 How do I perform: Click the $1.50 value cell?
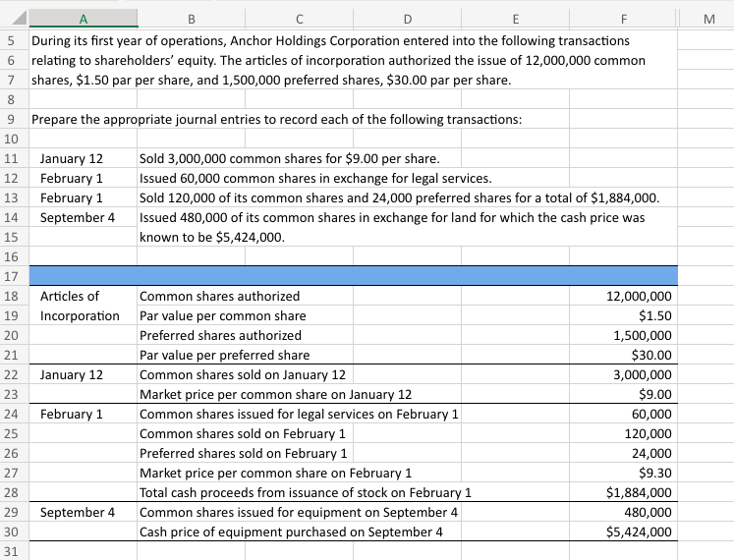[624, 315]
